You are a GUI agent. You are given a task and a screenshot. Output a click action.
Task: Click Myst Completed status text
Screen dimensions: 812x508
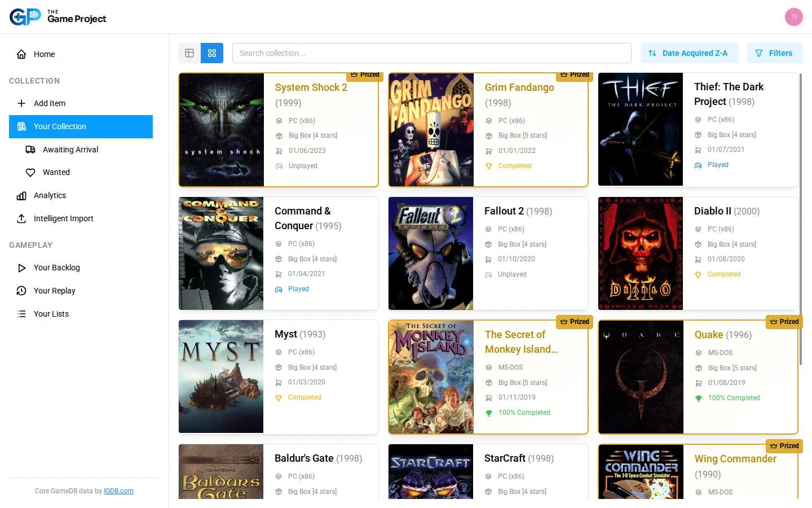[304, 397]
